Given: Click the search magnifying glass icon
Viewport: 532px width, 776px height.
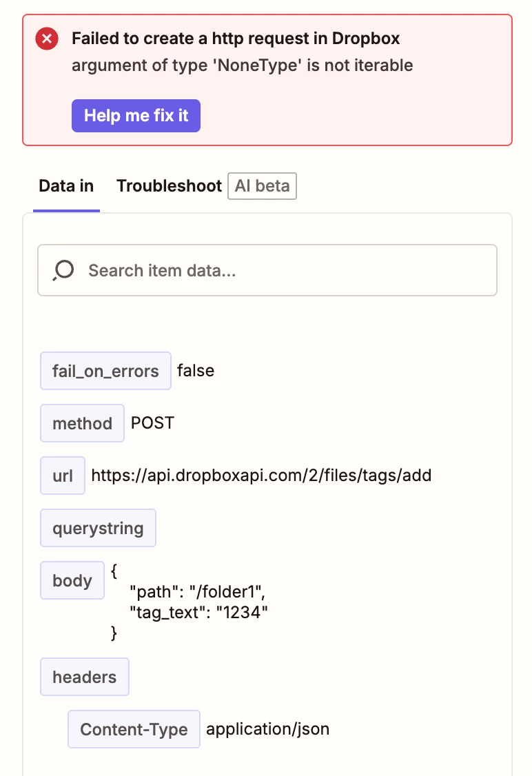Looking at the screenshot, I should pyautogui.click(x=63, y=270).
